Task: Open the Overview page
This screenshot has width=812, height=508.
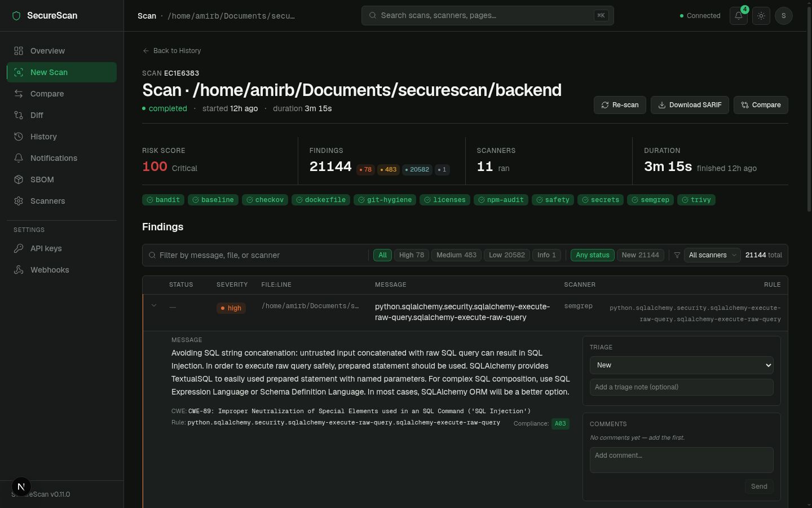Action: click(x=61, y=51)
